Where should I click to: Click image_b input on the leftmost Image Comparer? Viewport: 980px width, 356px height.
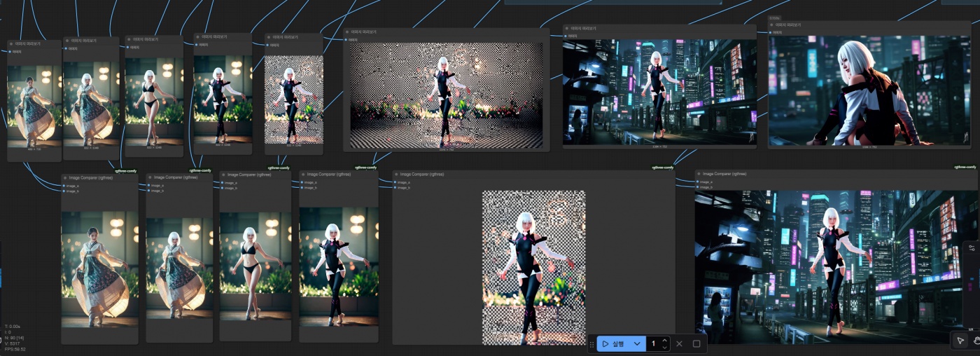[x=65, y=191]
